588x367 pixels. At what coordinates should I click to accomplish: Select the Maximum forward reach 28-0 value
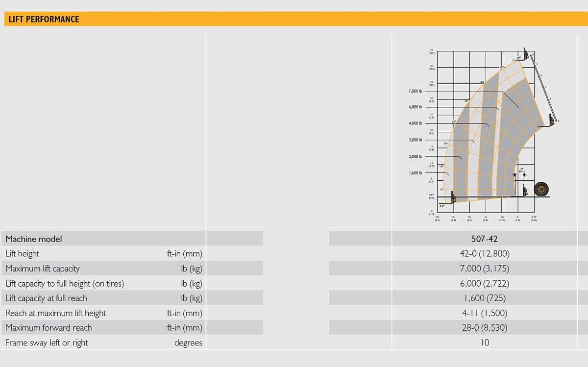[484, 328]
